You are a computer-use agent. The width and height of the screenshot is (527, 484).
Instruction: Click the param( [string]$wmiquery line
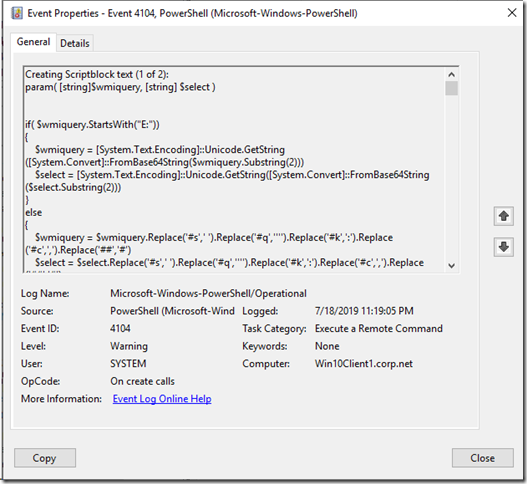pyautogui.click(x=120, y=87)
